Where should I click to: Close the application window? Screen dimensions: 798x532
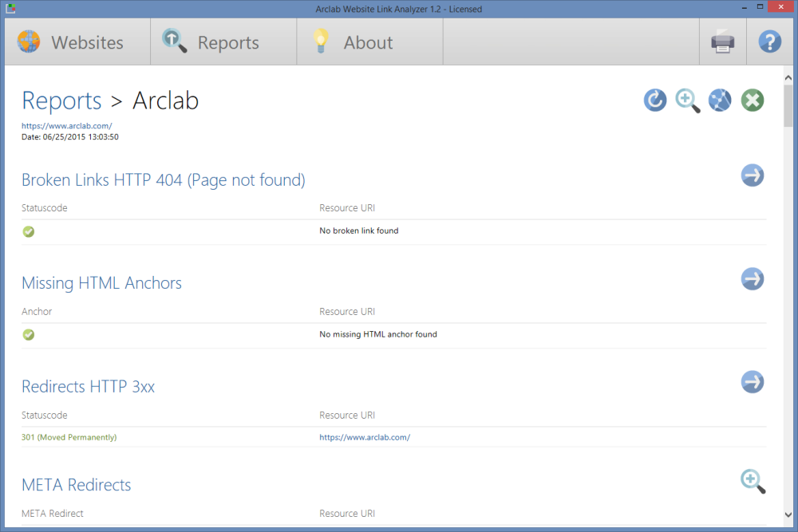[781, 7]
